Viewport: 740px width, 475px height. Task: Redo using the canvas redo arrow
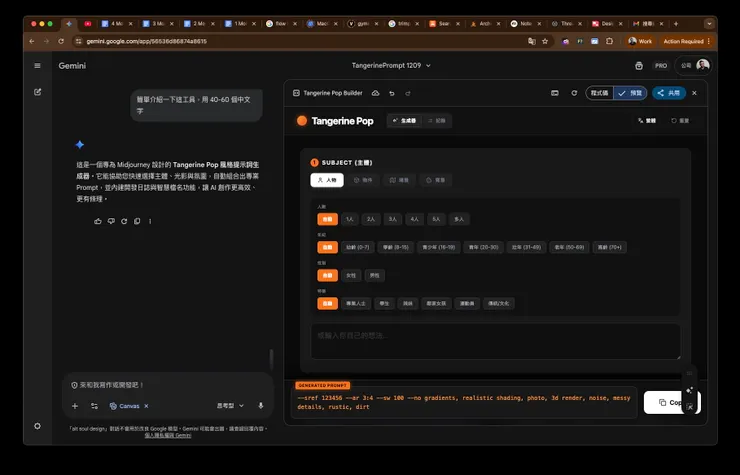point(408,93)
